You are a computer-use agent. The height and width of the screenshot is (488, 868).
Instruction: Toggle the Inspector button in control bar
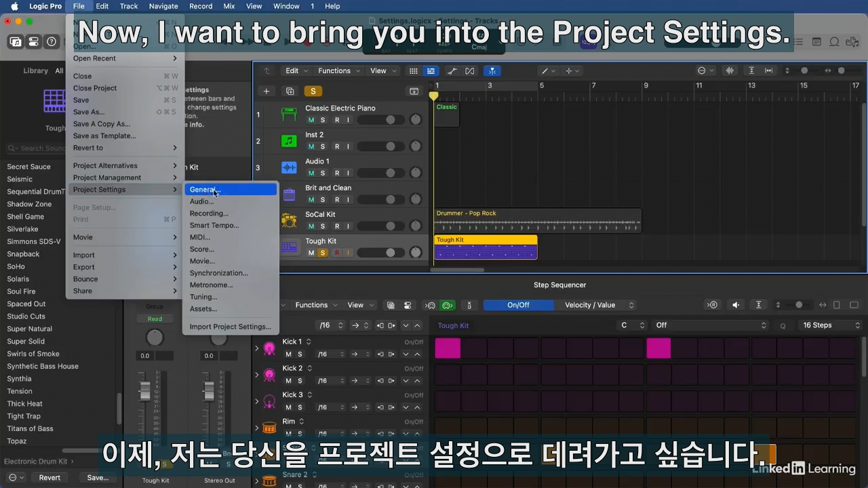pyautogui.click(x=33, y=42)
